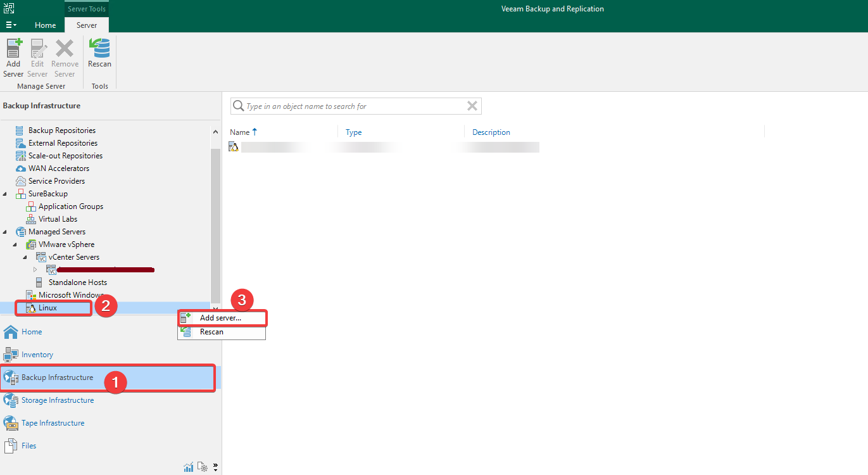Open the Scale-out Repositories node

pos(65,156)
